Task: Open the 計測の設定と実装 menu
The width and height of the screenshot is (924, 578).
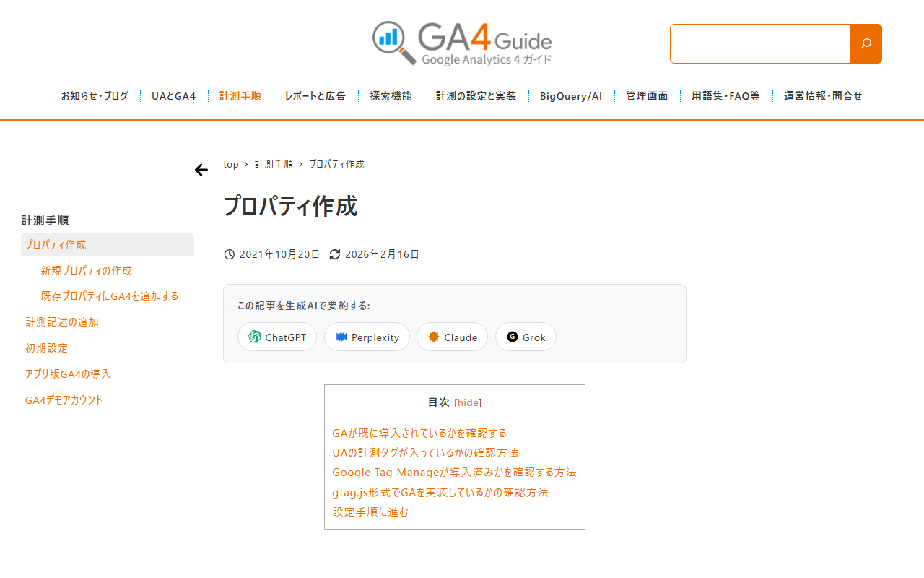Action: tap(476, 96)
